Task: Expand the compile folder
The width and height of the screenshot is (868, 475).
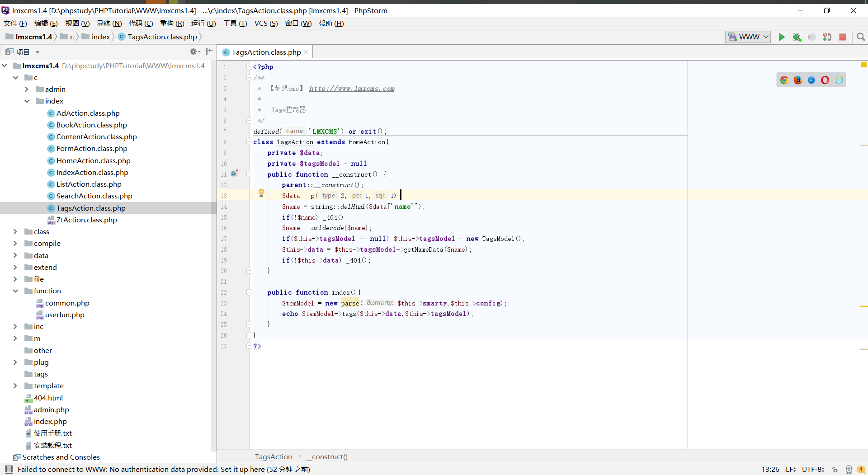Action: click(x=15, y=243)
